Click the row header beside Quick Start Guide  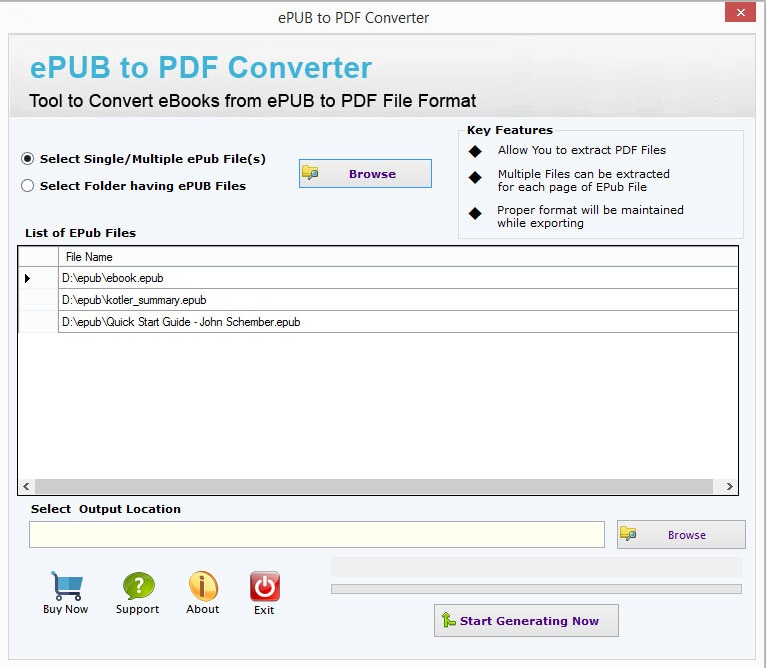[38, 322]
